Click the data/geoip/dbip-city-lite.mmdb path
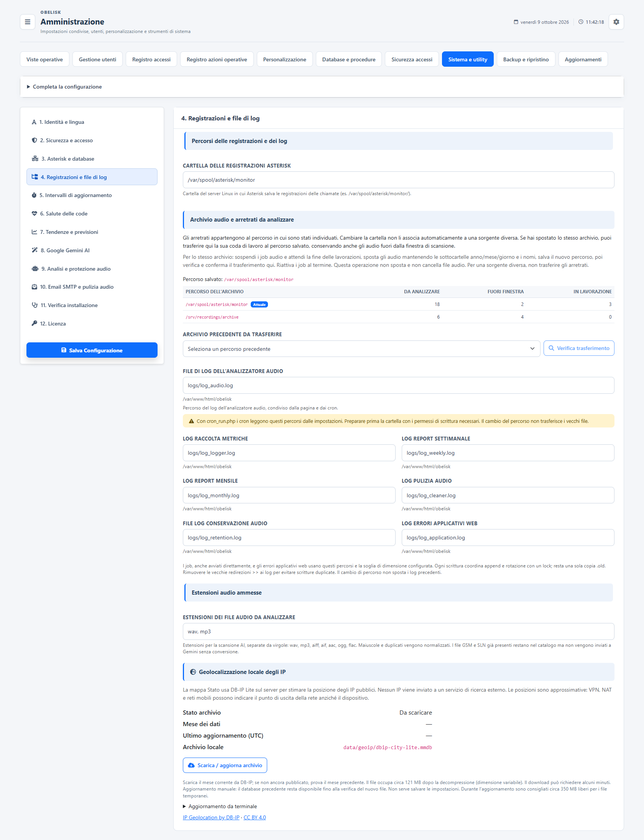 (x=388, y=747)
